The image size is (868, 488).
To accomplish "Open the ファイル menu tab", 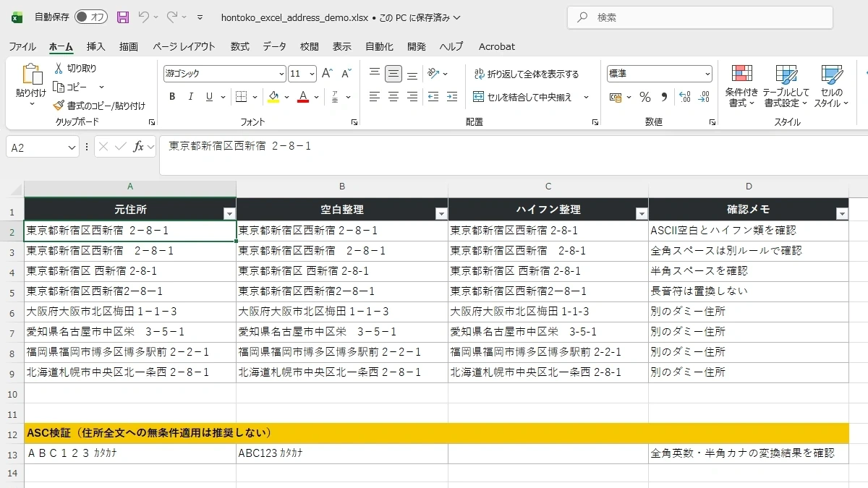I will (22, 46).
